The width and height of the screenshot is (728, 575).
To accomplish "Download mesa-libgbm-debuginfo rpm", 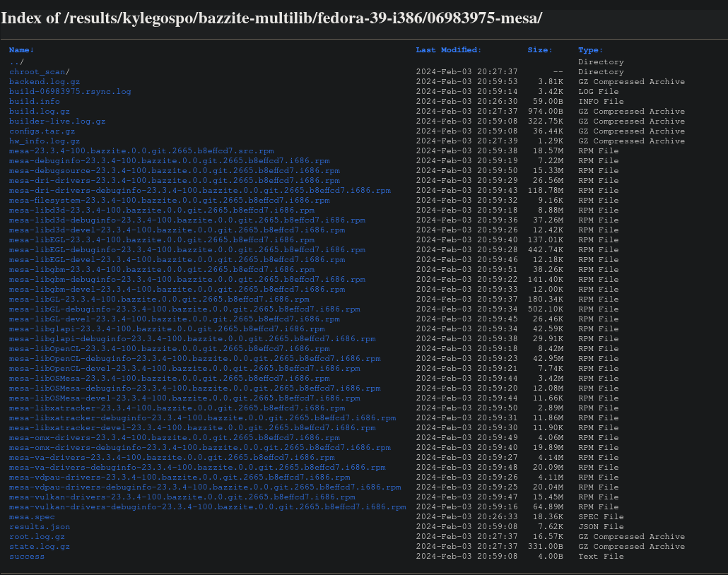I will pyautogui.click(x=187, y=280).
